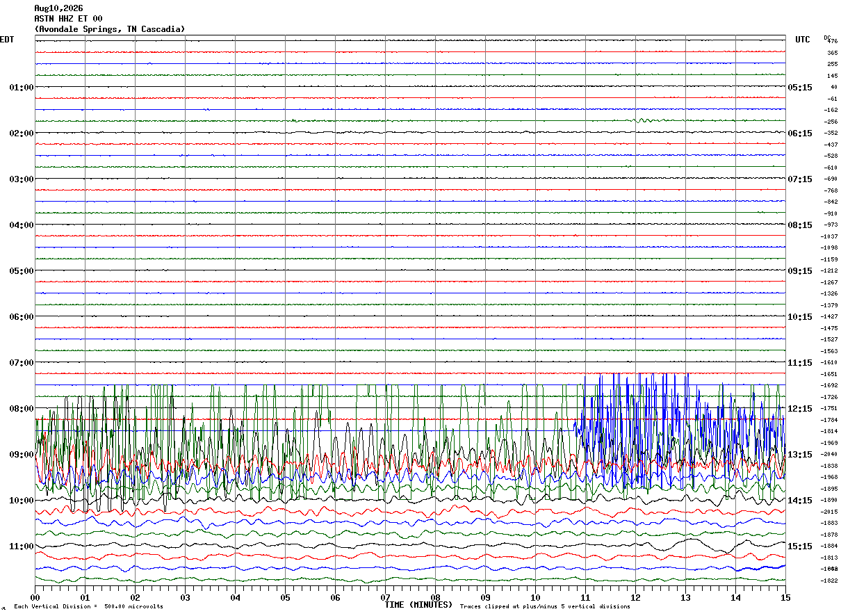The width and height of the screenshot is (841, 616).
Task: Click DC offset value "-1037"
Action: click(x=830, y=236)
